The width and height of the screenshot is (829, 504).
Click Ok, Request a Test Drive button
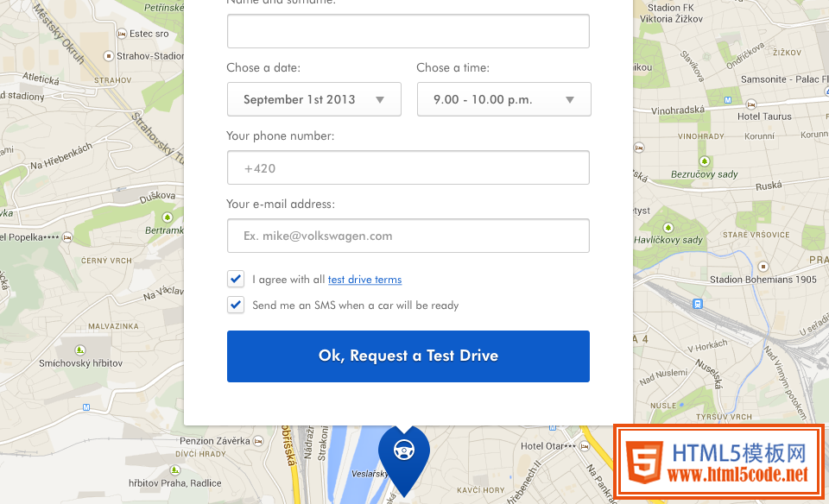408,356
